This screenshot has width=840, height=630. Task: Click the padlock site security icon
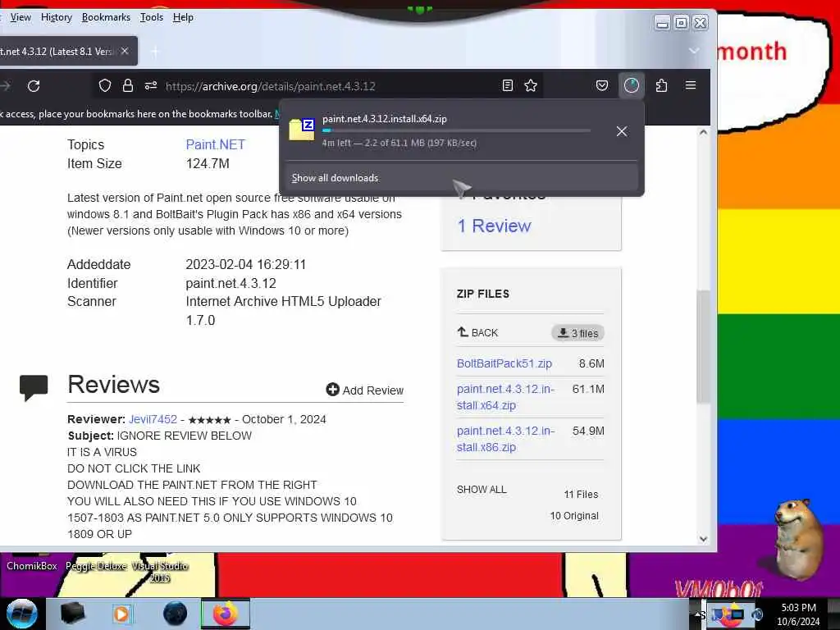click(127, 85)
